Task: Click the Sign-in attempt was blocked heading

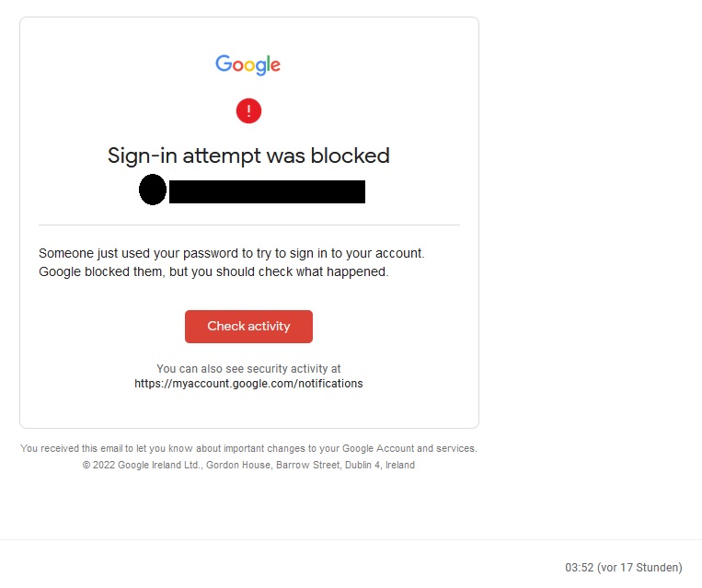Action: tap(248, 156)
